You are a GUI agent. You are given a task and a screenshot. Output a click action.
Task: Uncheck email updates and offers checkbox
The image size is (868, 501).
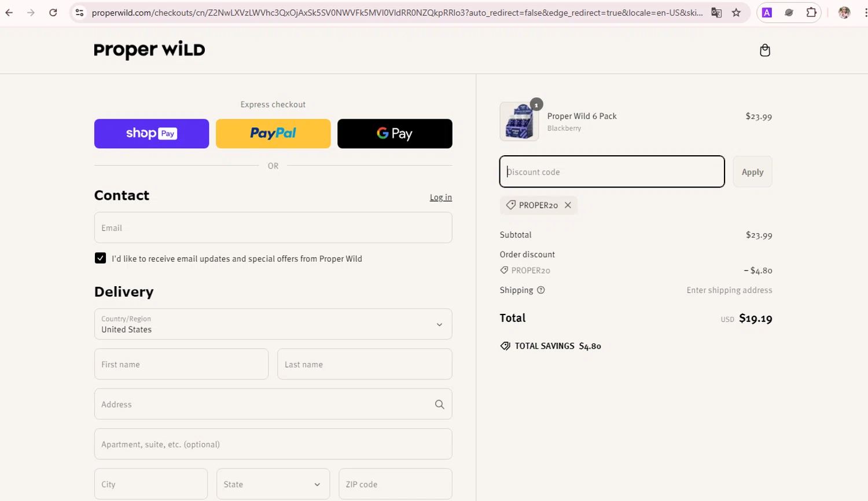tap(100, 258)
